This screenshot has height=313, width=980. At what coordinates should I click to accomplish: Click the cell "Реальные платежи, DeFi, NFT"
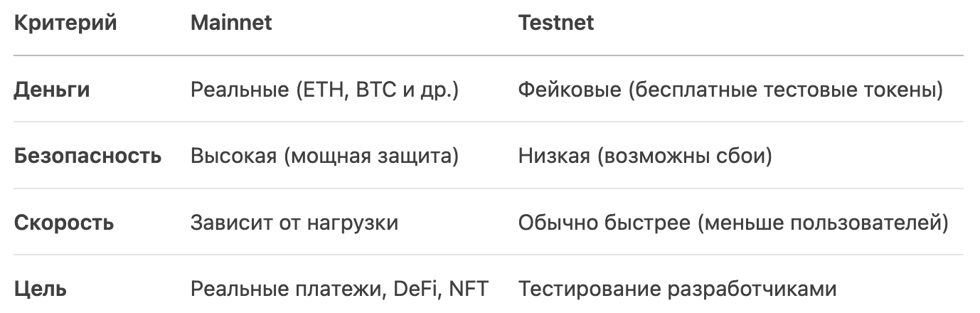tap(339, 290)
